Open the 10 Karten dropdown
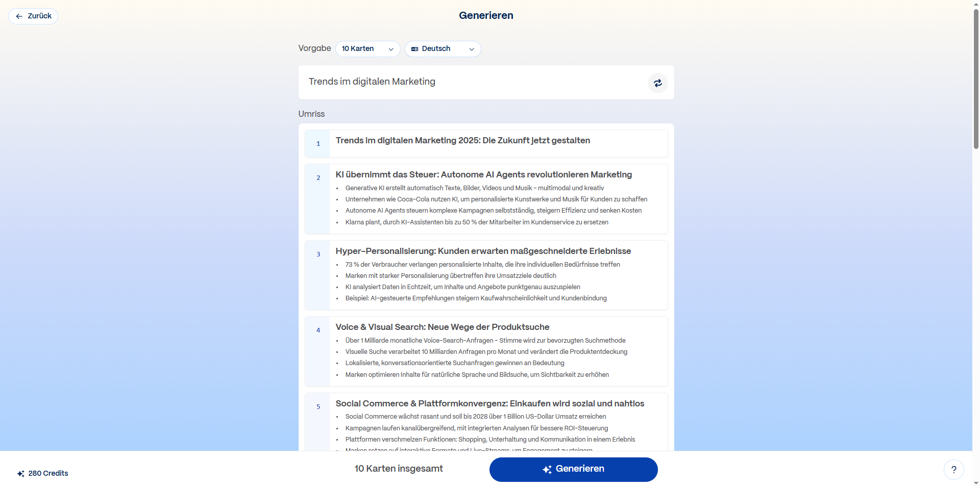The width and height of the screenshot is (980, 488). click(x=367, y=49)
